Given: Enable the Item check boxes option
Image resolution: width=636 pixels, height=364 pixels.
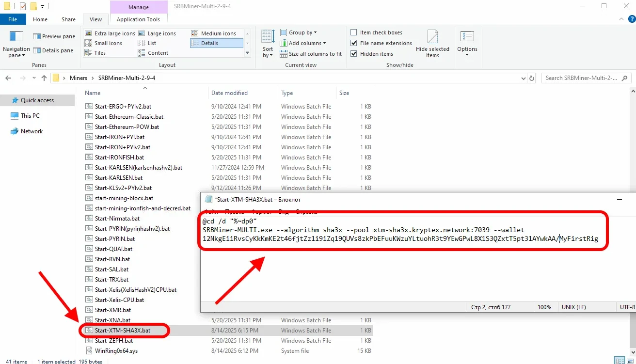Looking at the screenshot, I should [x=354, y=32].
